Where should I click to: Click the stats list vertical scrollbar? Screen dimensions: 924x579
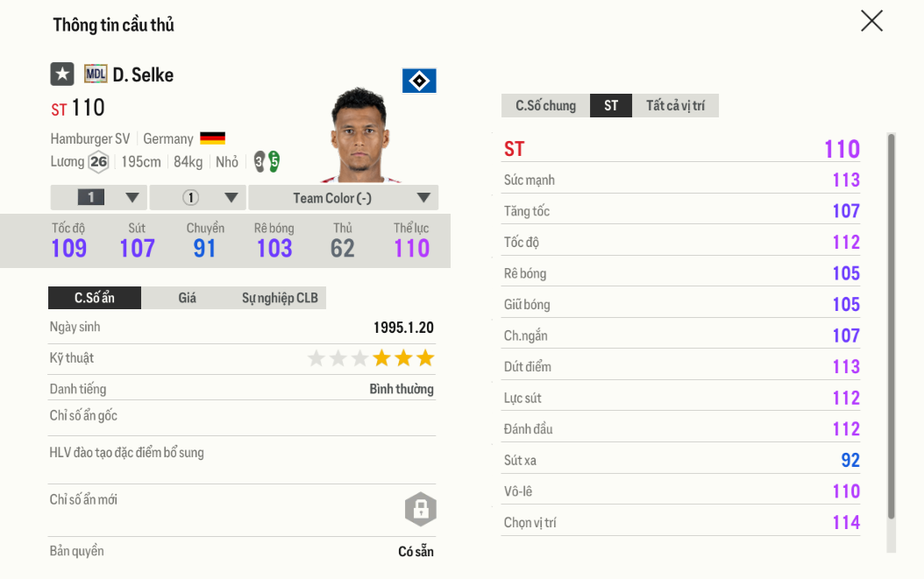click(x=891, y=324)
